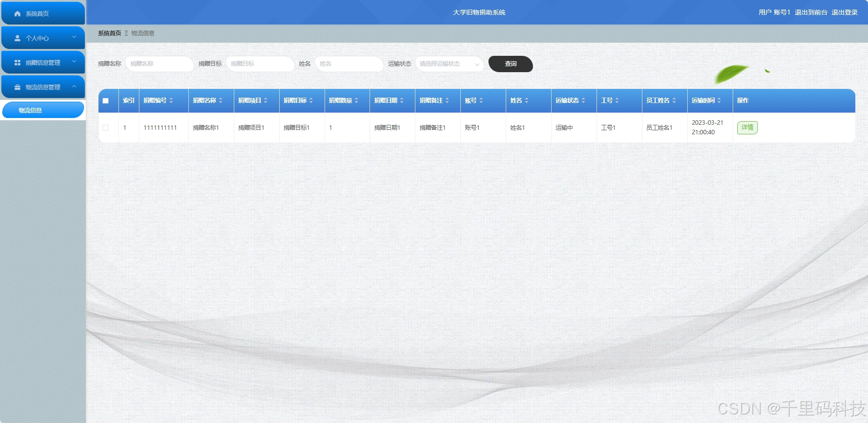The width and height of the screenshot is (868, 423).
Task: Open the 个人中心 sidebar menu
Action: [43, 38]
